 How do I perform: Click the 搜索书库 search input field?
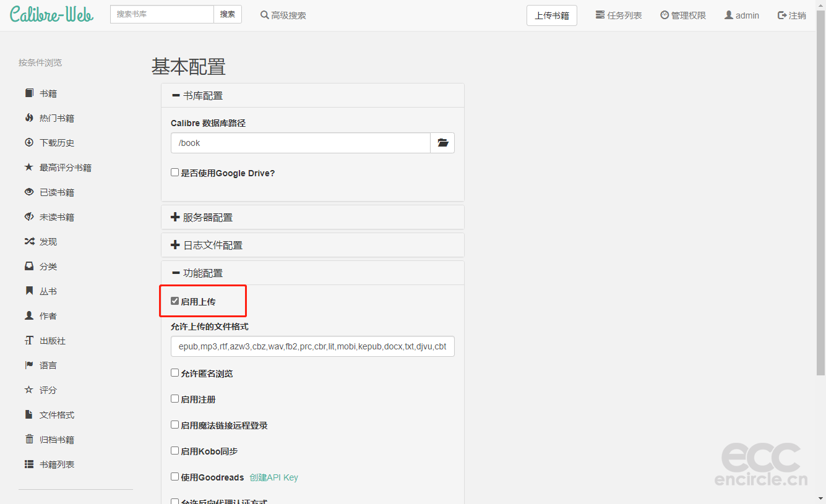pyautogui.click(x=162, y=14)
